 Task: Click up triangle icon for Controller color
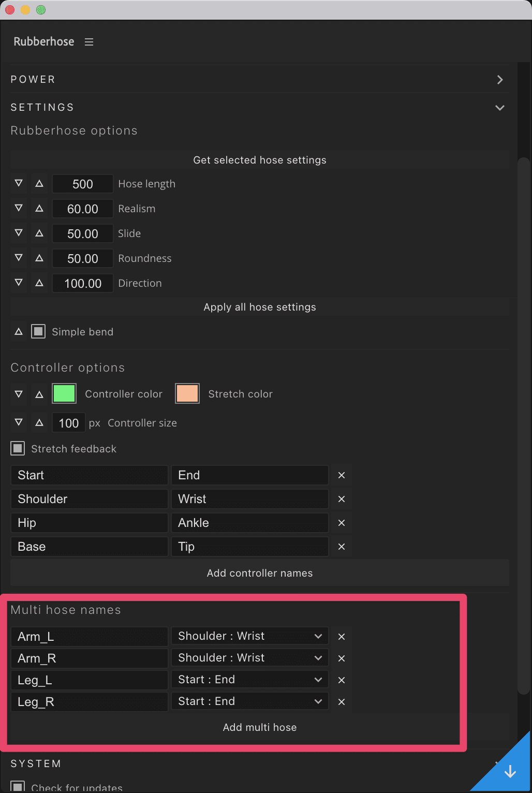(x=39, y=394)
